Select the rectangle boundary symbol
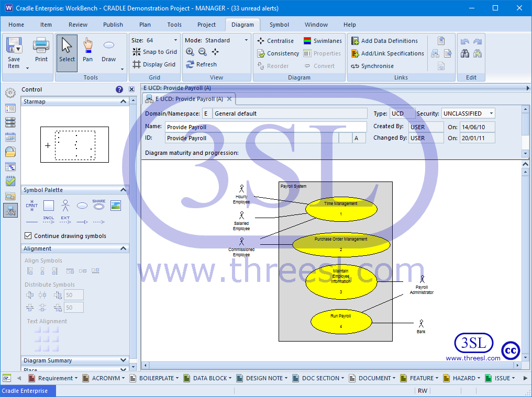Image resolution: width=532 pixels, height=397 pixels. [x=49, y=206]
